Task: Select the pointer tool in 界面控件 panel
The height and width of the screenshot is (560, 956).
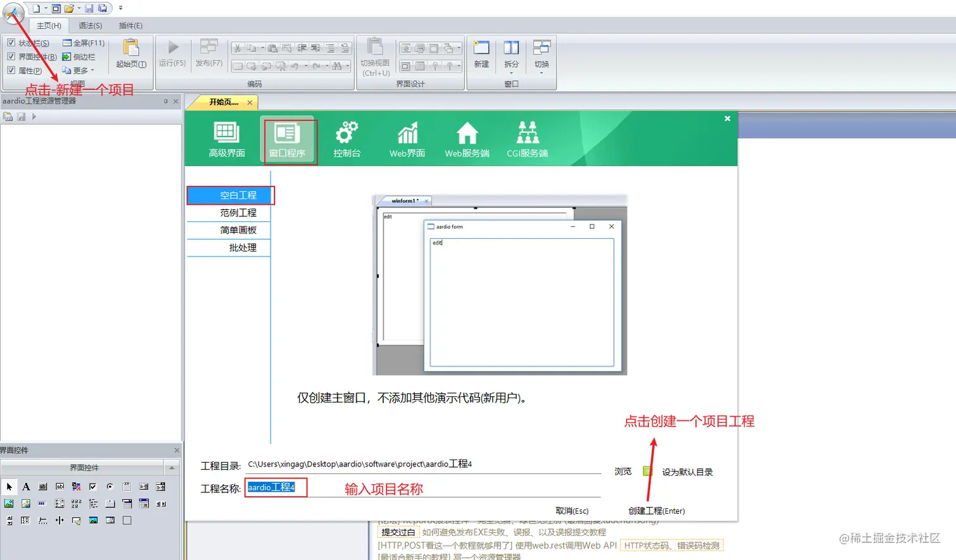Action: click(9, 487)
